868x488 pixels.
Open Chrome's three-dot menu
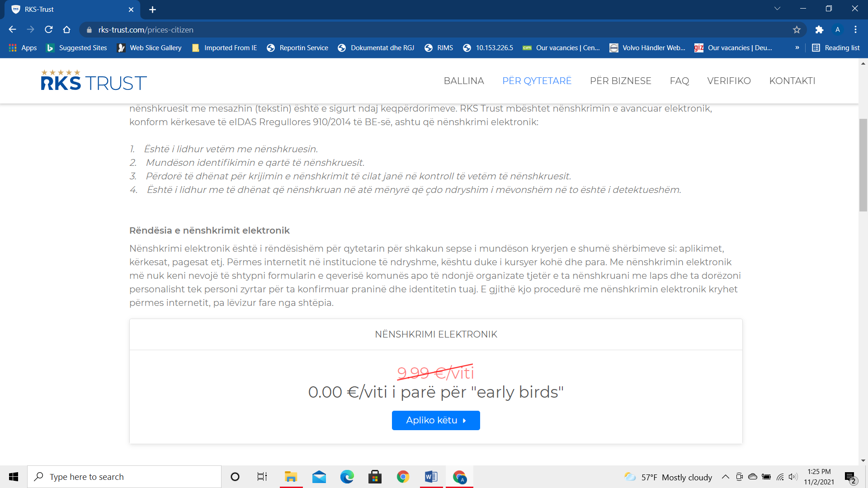click(x=855, y=29)
